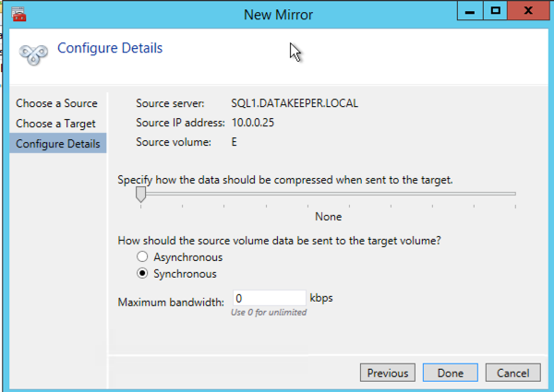Screen dimensions: 554x392
Task: Click Done to finish mirror setup
Action: 450,374
